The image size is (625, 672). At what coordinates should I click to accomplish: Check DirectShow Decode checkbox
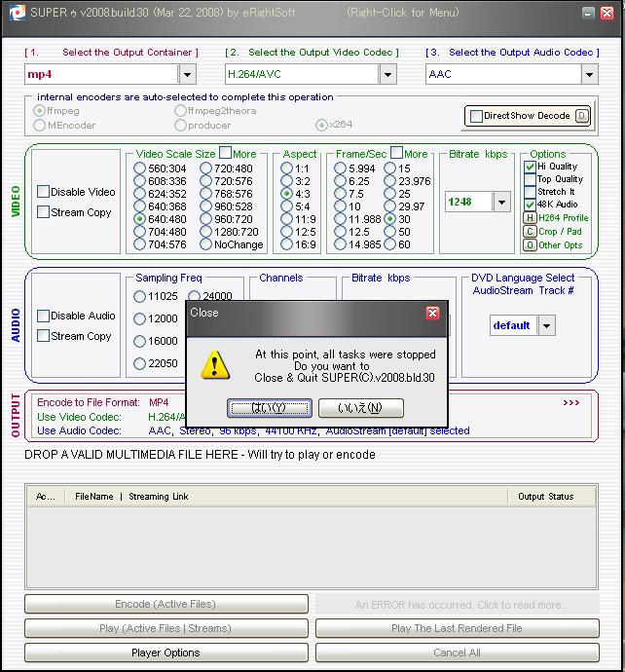pyautogui.click(x=476, y=116)
